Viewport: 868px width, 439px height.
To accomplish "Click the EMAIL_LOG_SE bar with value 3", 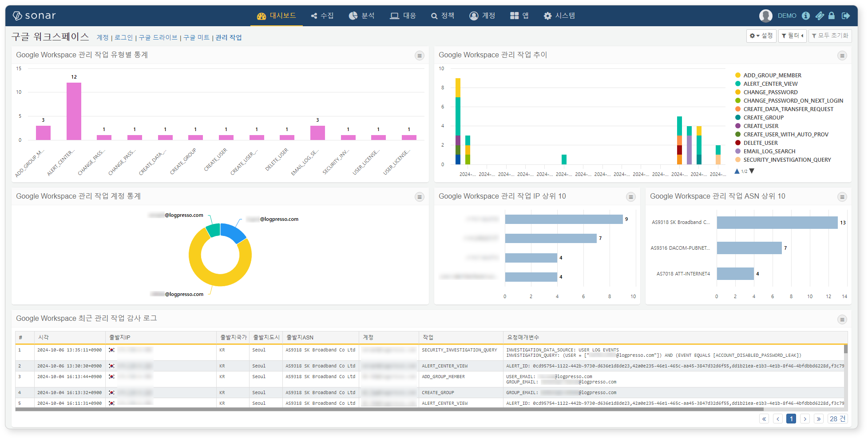I will [x=317, y=133].
